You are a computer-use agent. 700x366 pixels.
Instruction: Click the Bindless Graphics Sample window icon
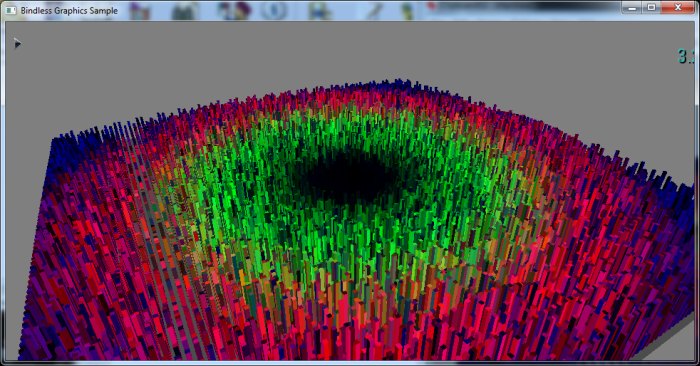(11, 10)
